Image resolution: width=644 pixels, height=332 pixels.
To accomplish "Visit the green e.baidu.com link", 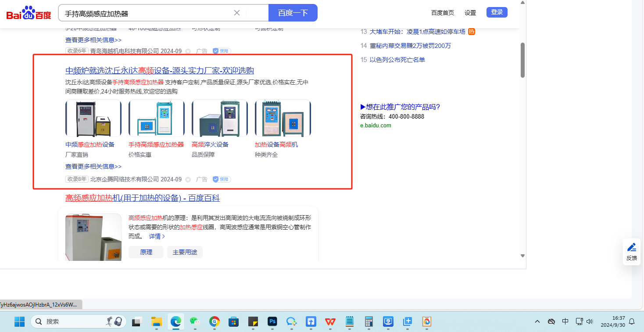I will (x=376, y=125).
